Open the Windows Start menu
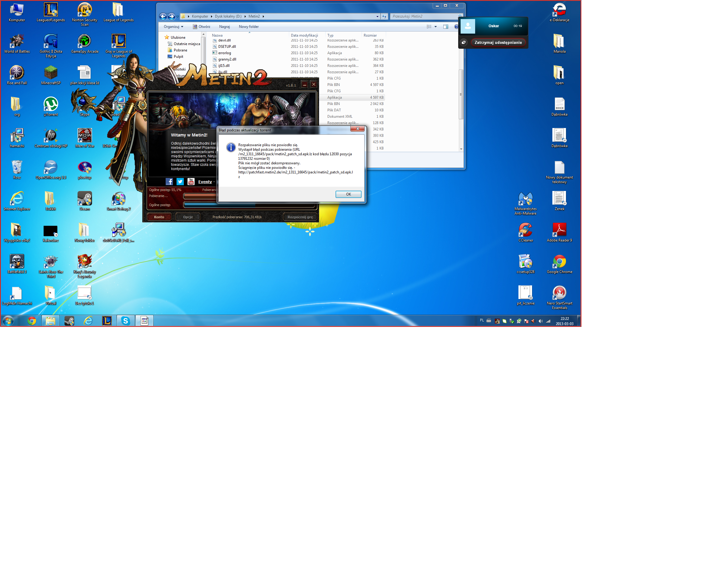Image resolution: width=728 pixels, height=572 pixels. pyautogui.click(x=8, y=321)
